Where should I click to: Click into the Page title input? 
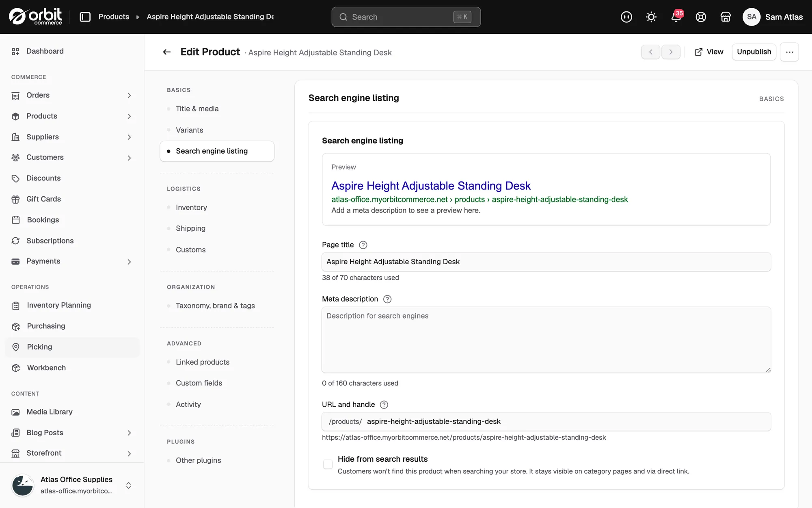click(546, 262)
